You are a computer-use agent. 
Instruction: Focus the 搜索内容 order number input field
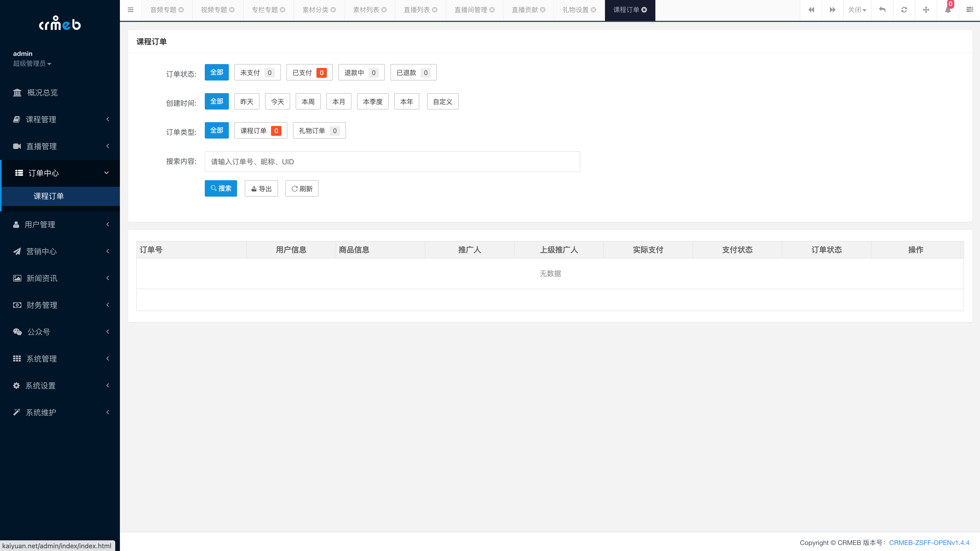(x=392, y=162)
